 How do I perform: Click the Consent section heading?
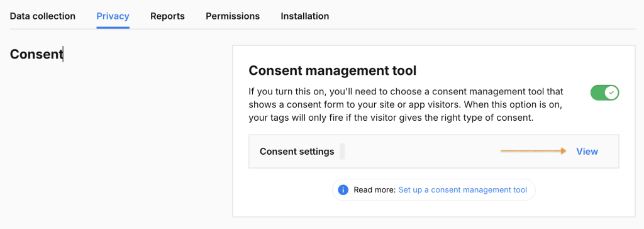point(36,54)
